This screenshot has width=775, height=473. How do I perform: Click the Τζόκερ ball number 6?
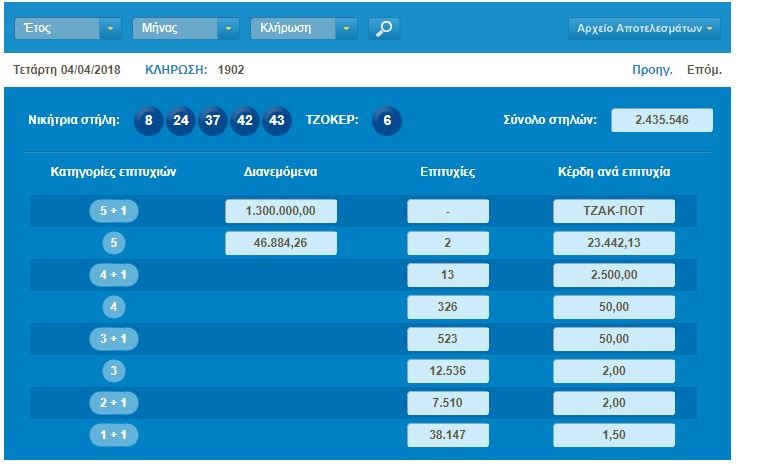tap(387, 121)
